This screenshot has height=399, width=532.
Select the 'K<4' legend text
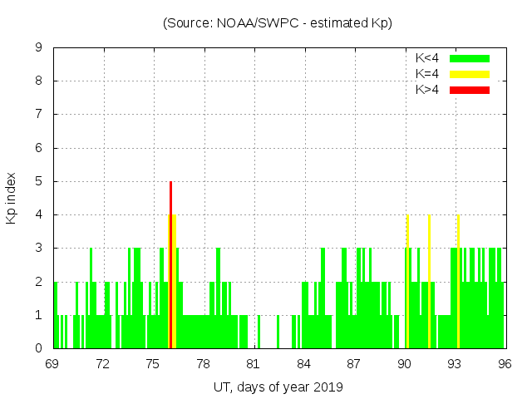pos(427,58)
